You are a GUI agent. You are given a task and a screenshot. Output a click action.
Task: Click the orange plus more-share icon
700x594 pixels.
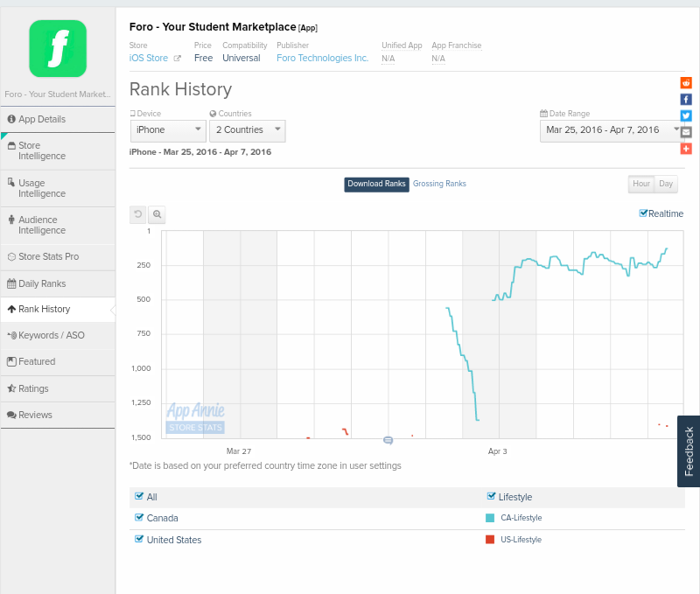click(686, 149)
